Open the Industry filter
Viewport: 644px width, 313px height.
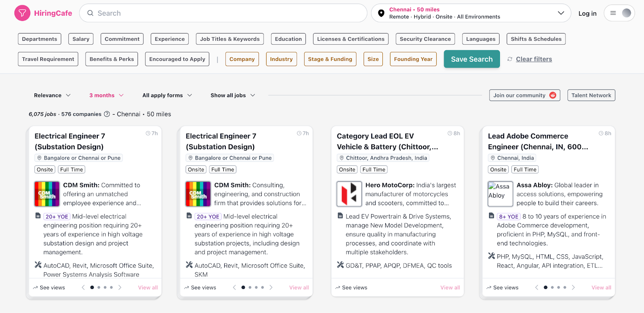click(x=281, y=59)
